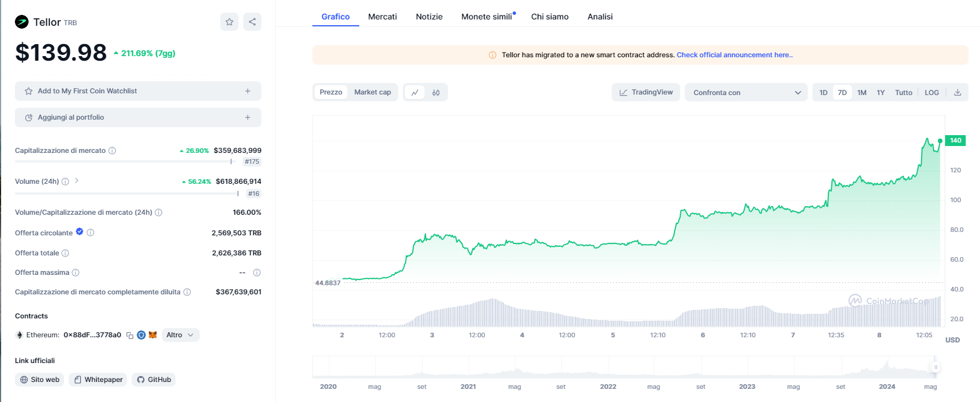Screen dimensions: 980x402
Task: Click the MetaMask fox icon
Action: pos(153,335)
